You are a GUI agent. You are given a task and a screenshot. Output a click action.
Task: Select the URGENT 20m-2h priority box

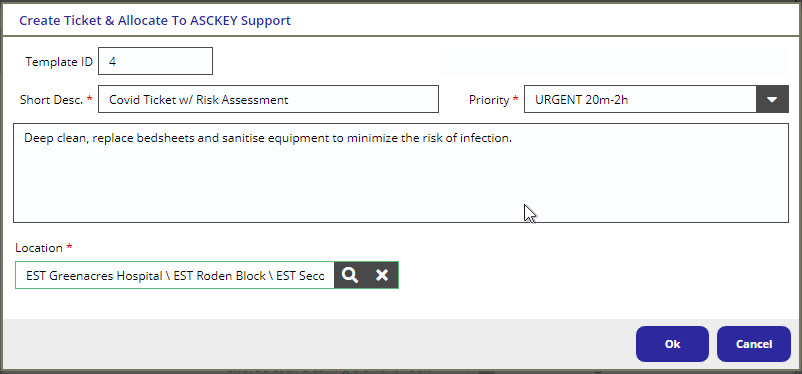click(x=640, y=99)
